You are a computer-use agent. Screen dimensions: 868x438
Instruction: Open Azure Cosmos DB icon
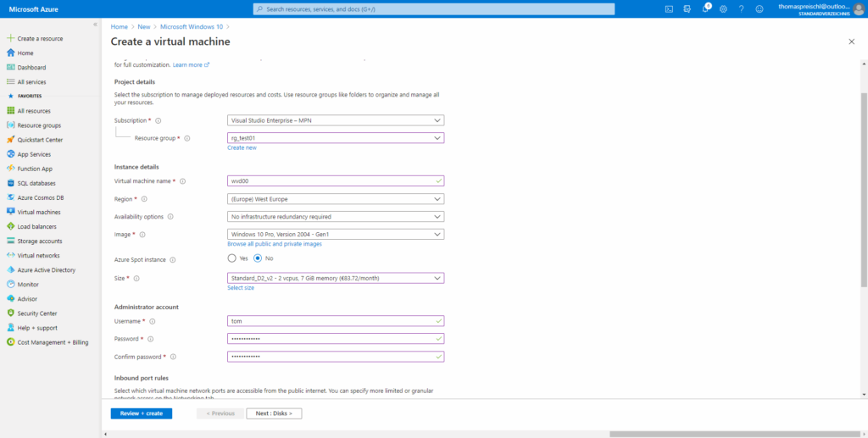[10, 197]
